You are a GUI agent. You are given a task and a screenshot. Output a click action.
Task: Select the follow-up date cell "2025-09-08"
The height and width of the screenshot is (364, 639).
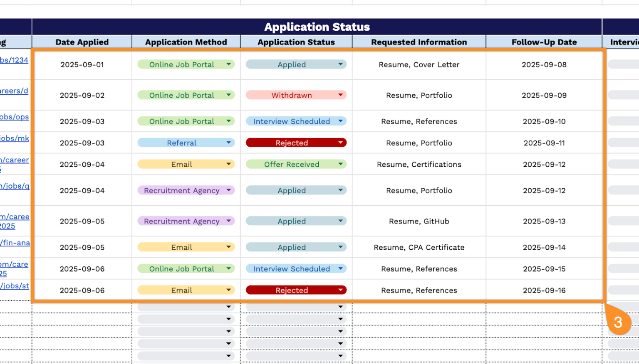[x=544, y=64]
